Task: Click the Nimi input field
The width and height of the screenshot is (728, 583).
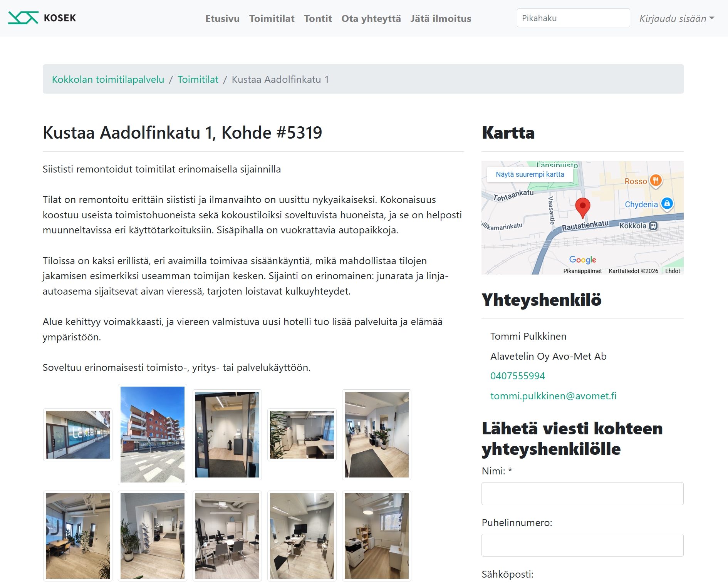Action: (x=582, y=494)
